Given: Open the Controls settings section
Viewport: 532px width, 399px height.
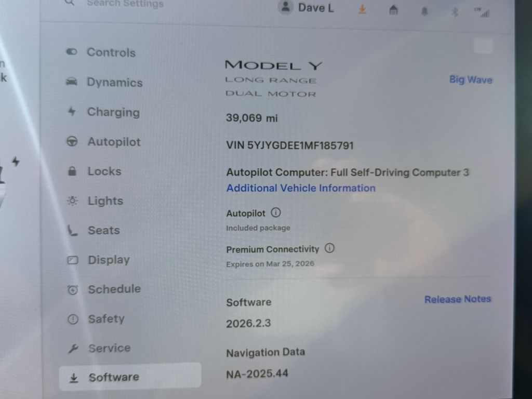Looking at the screenshot, I should click(x=111, y=52).
